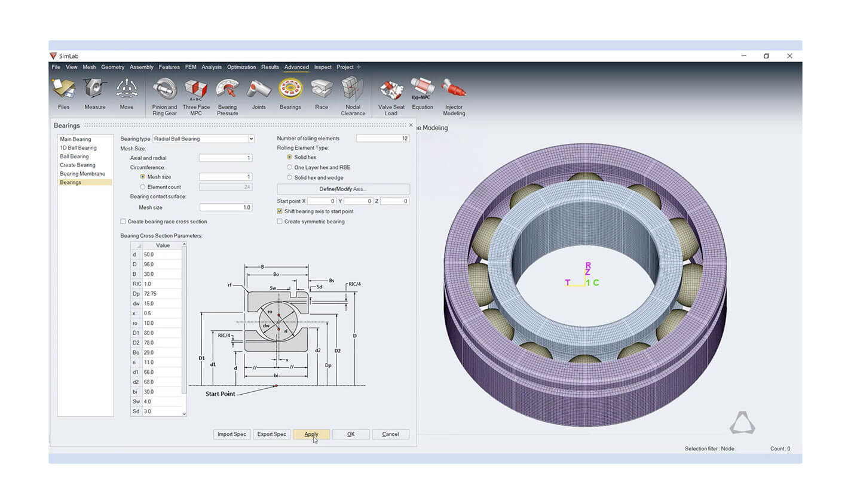This screenshot has width=851, height=504.
Task: Click the Import Spec button
Action: coord(232,434)
